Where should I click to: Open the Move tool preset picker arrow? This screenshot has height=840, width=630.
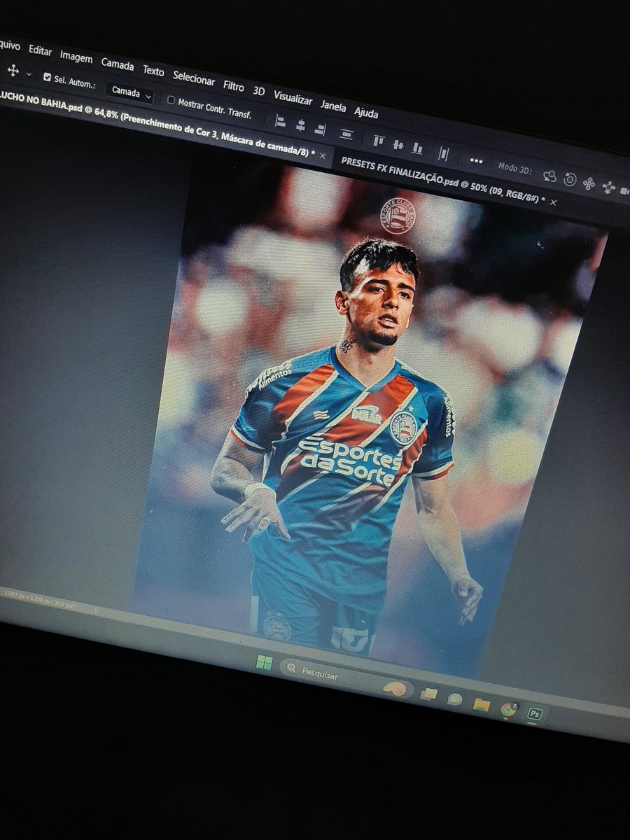29,73
